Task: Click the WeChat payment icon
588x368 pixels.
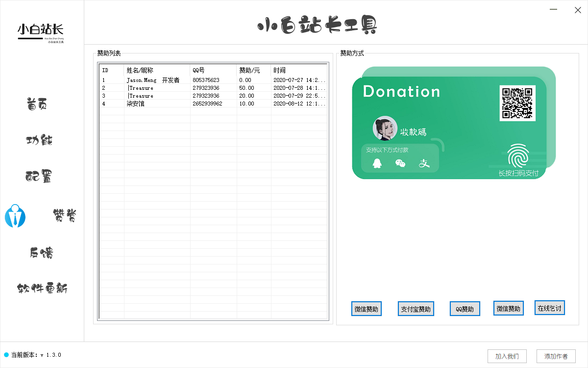Action: [400, 163]
